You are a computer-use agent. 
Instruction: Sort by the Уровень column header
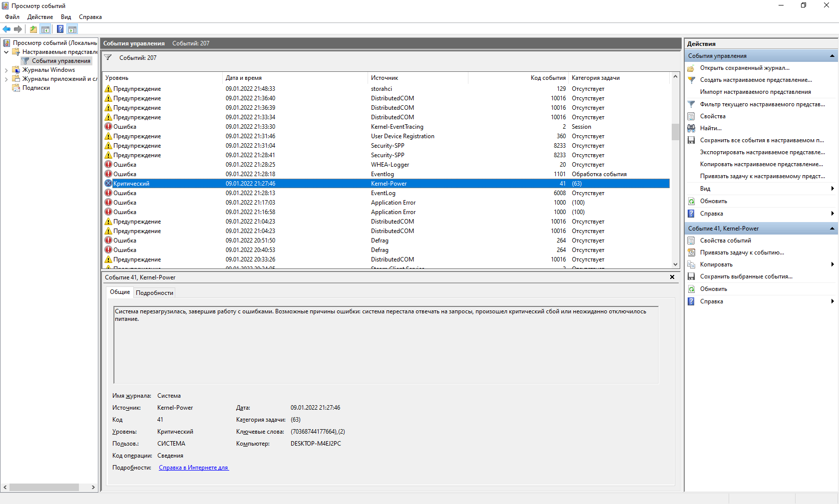162,78
